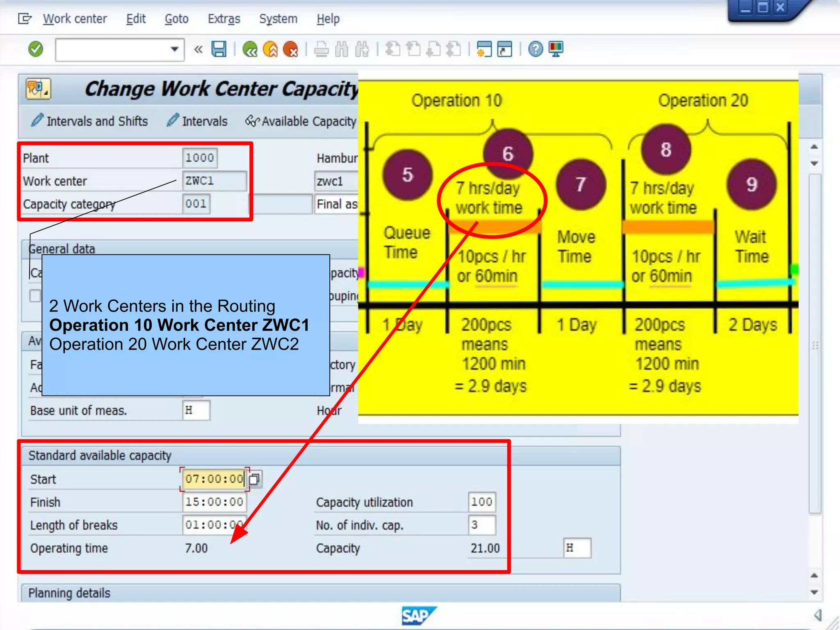Open the Goto menu
Image resolution: width=840 pixels, height=630 pixels.
(x=176, y=19)
